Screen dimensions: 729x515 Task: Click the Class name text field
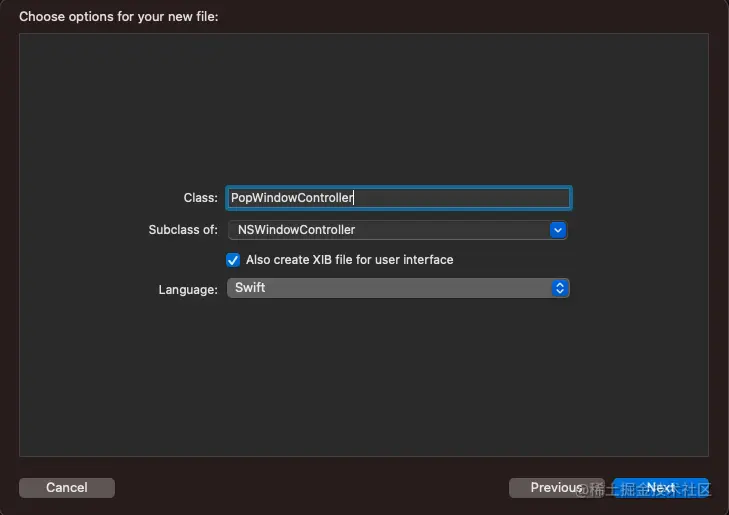point(398,198)
